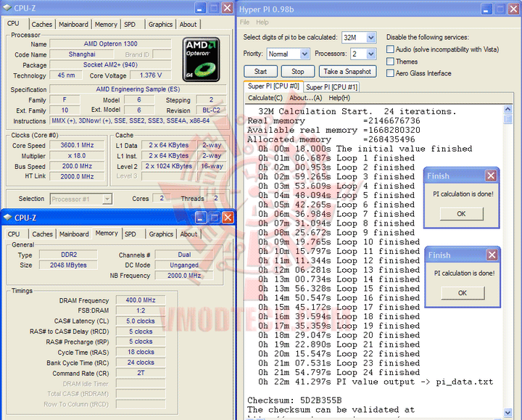Close the top CPU-Z window
Screen dimensions: 522x420
pyautogui.click(x=228, y=8)
